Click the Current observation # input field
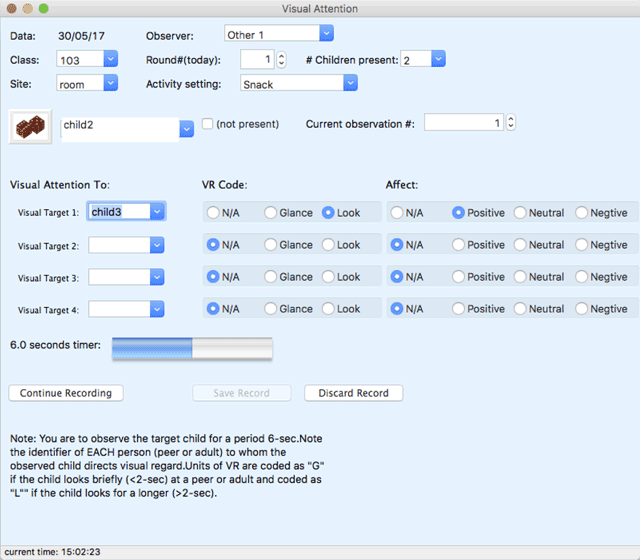The height and width of the screenshot is (560, 640). click(x=464, y=123)
